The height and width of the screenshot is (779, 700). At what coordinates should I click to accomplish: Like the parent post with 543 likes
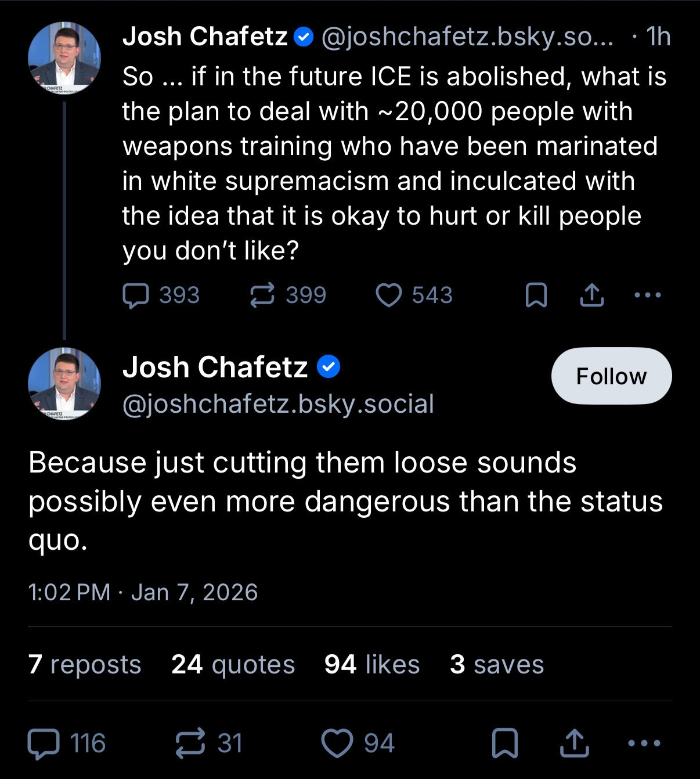(389, 295)
